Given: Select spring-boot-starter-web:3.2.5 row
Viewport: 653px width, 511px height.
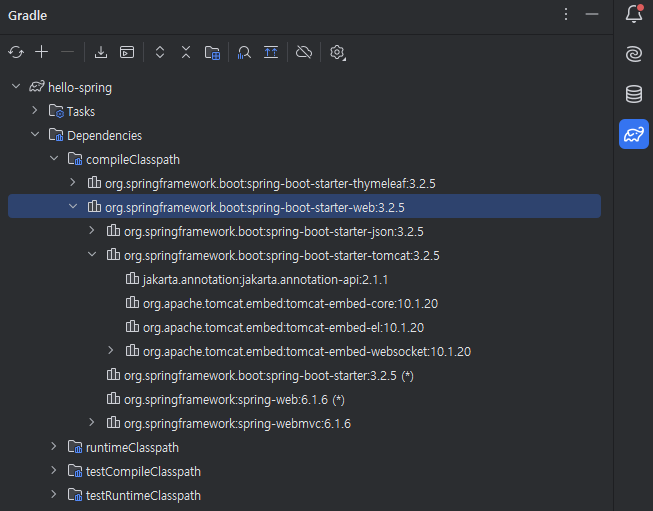Looking at the screenshot, I should 304,206.
